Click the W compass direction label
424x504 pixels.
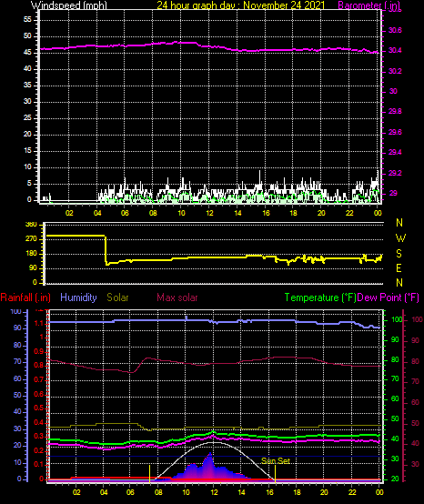coord(400,238)
